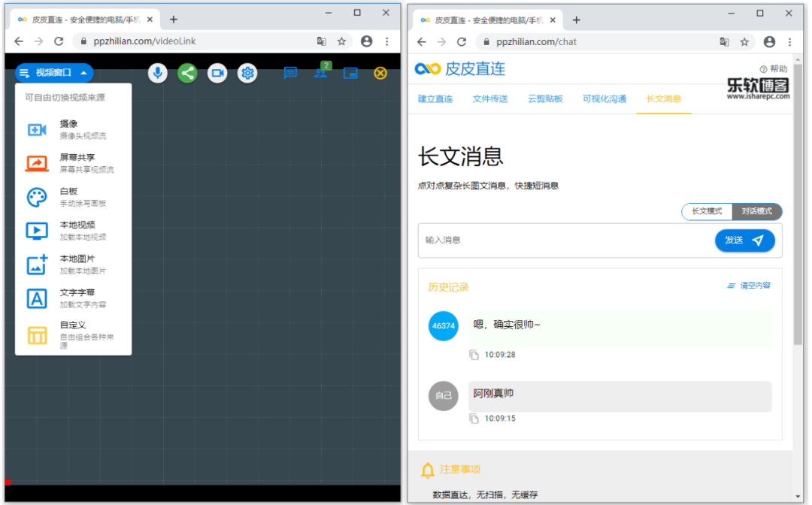Reload the videoLink page

pyautogui.click(x=59, y=41)
